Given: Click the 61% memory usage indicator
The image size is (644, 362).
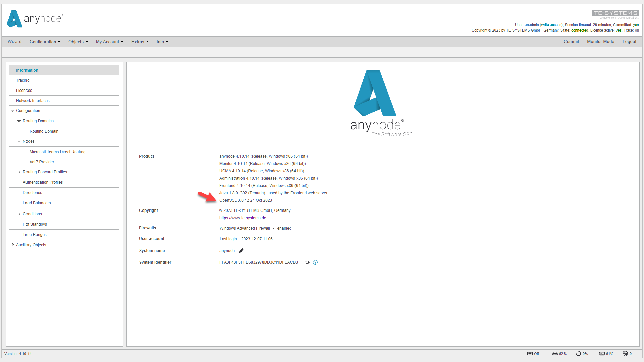Looking at the screenshot, I should point(606,354).
